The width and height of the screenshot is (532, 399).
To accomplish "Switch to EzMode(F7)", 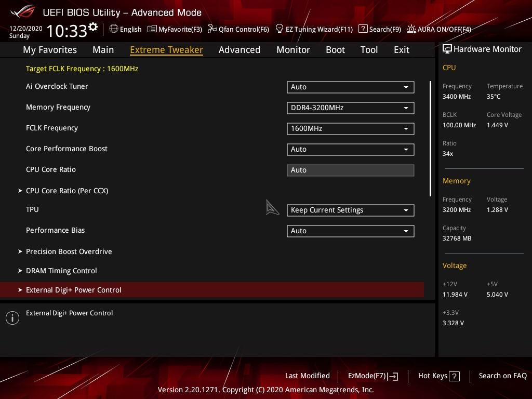I will point(373,376).
